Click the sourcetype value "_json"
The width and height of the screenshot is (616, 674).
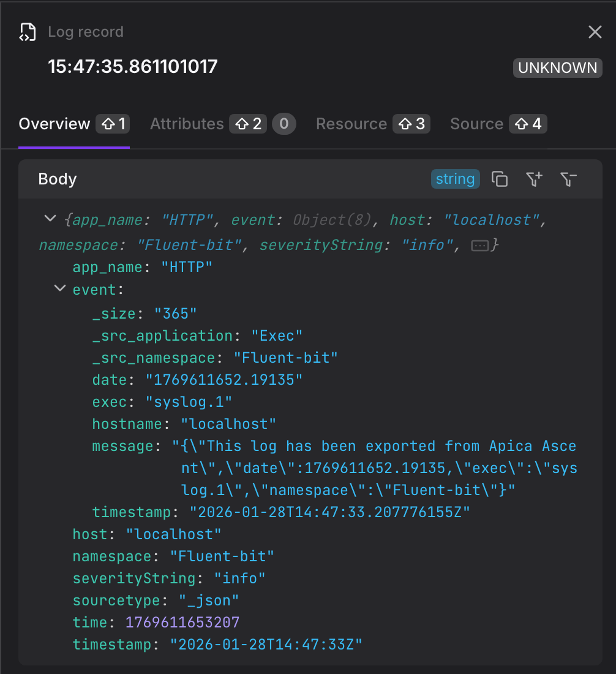click(209, 600)
